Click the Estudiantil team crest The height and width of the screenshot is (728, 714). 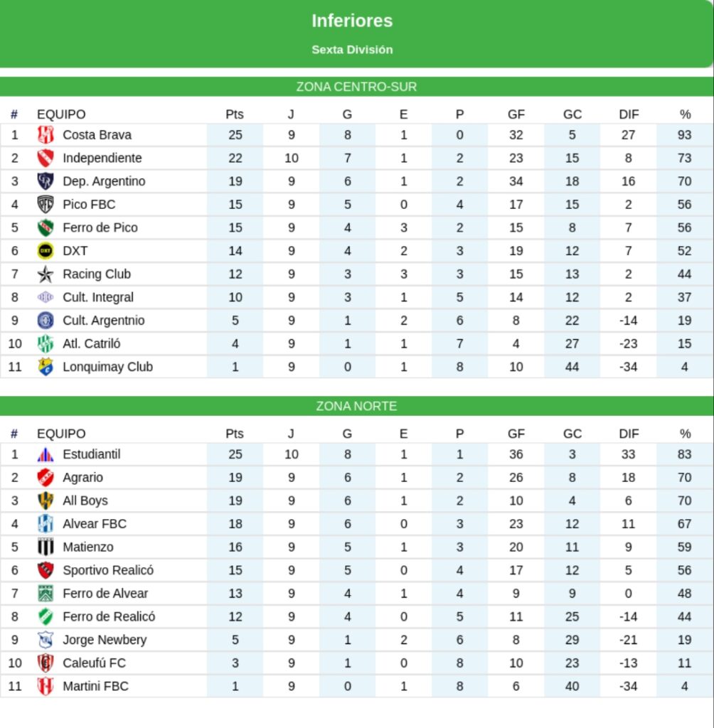[46, 454]
